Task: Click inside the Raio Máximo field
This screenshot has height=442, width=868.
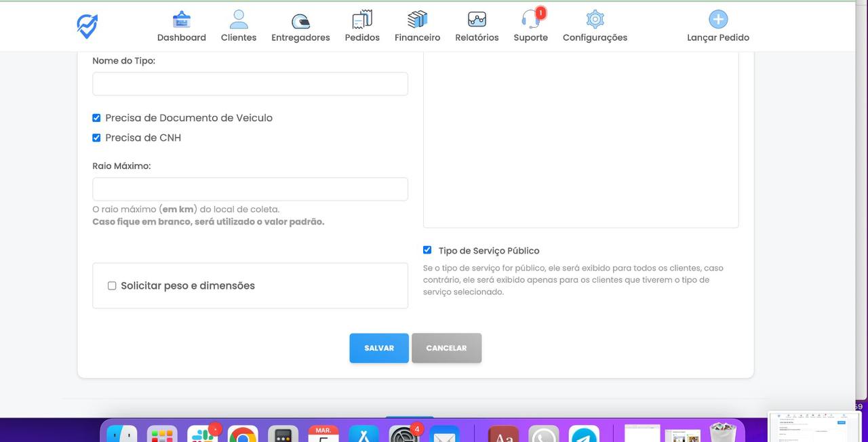Action: click(250, 189)
